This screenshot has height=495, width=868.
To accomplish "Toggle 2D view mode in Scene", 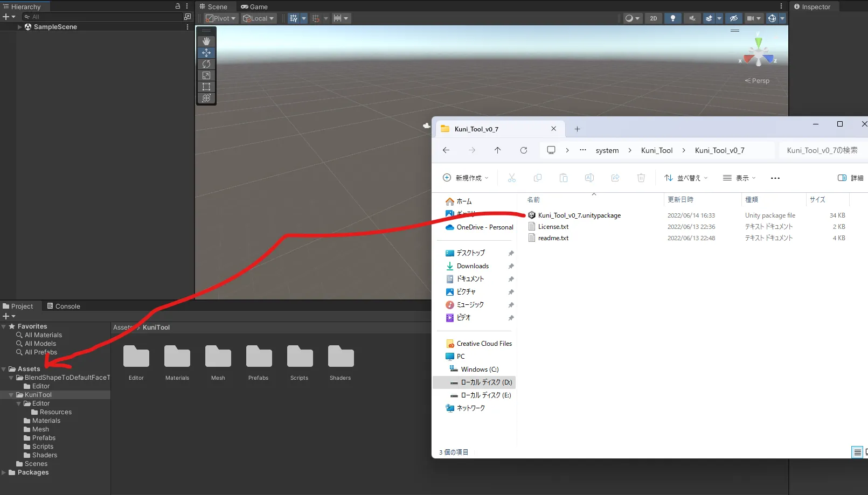I will point(654,18).
